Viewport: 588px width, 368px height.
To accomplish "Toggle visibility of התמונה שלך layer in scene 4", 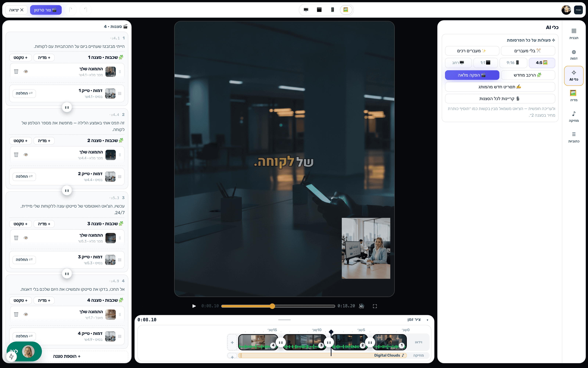I will [x=26, y=314].
